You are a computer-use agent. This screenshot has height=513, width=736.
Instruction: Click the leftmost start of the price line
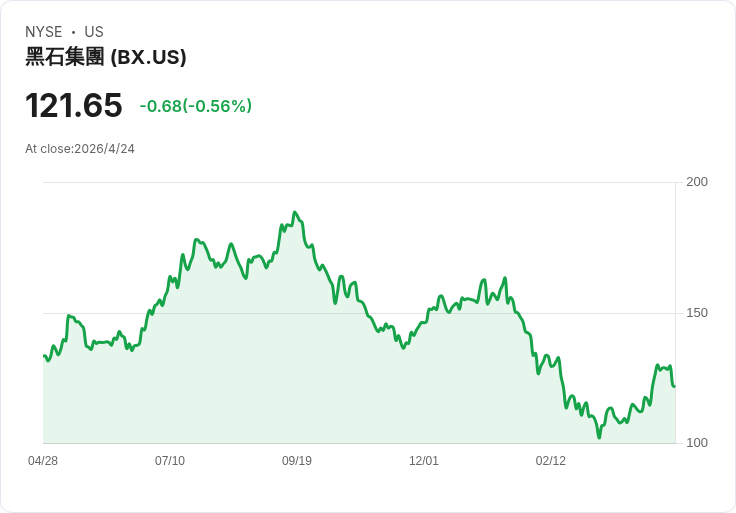pos(43,355)
